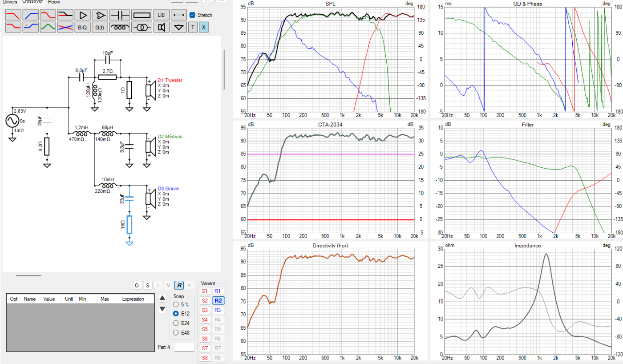Select the D3 Grave driver label
The image size is (623, 364).
point(168,189)
